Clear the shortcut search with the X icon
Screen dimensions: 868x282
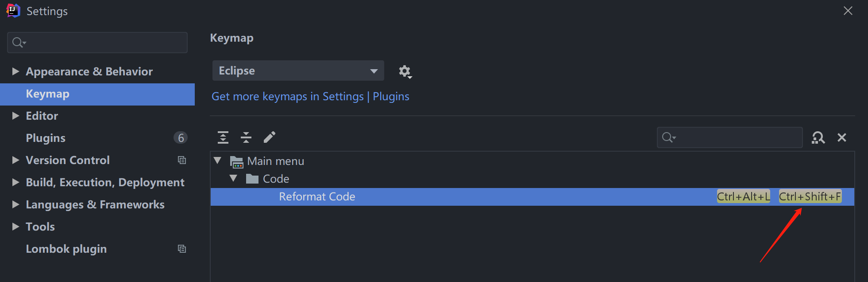coord(841,137)
